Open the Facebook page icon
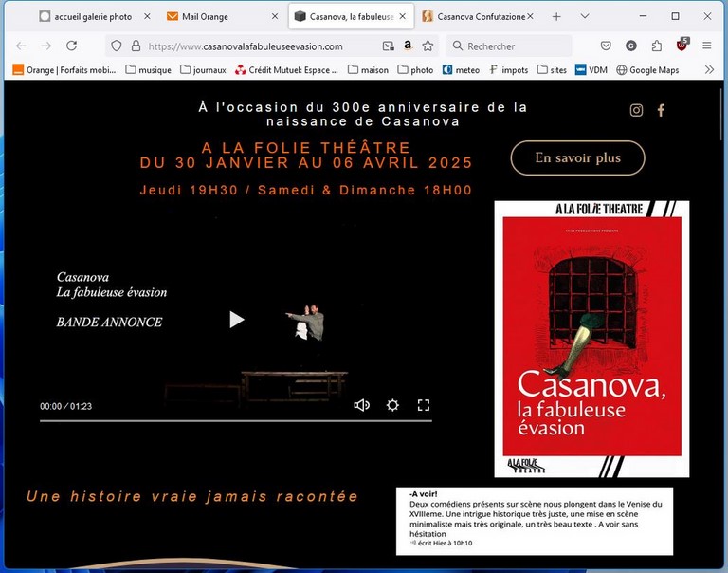 (x=661, y=110)
